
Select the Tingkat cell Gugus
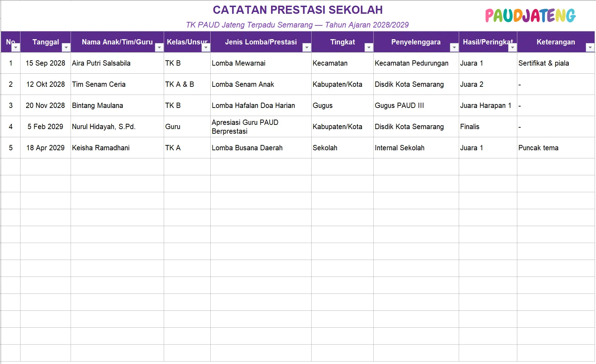point(342,105)
